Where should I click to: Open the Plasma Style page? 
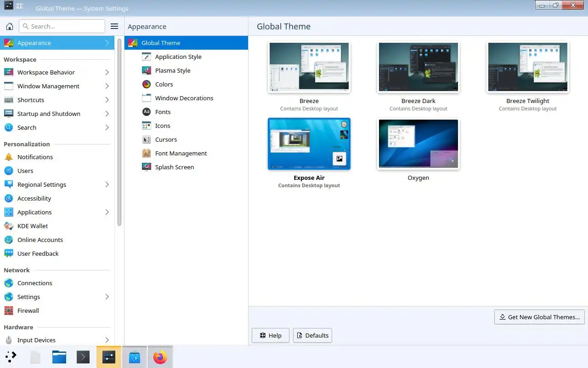coord(186,70)
